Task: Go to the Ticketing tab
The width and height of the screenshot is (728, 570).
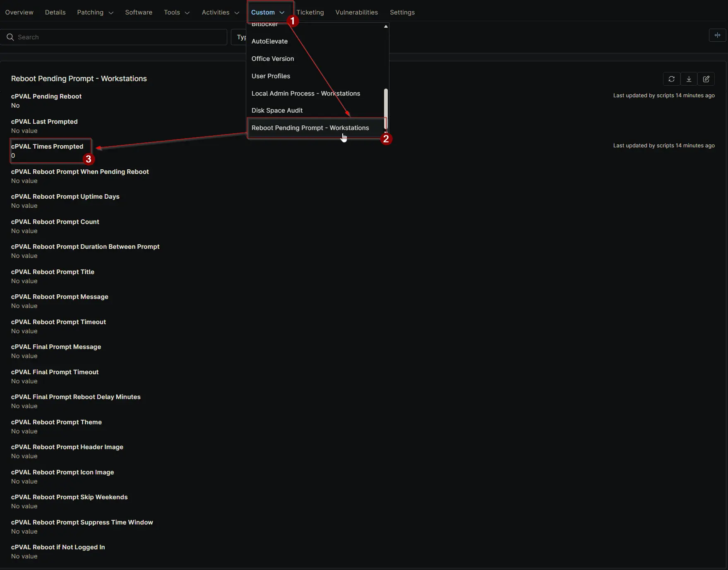Action: point(310,12)
